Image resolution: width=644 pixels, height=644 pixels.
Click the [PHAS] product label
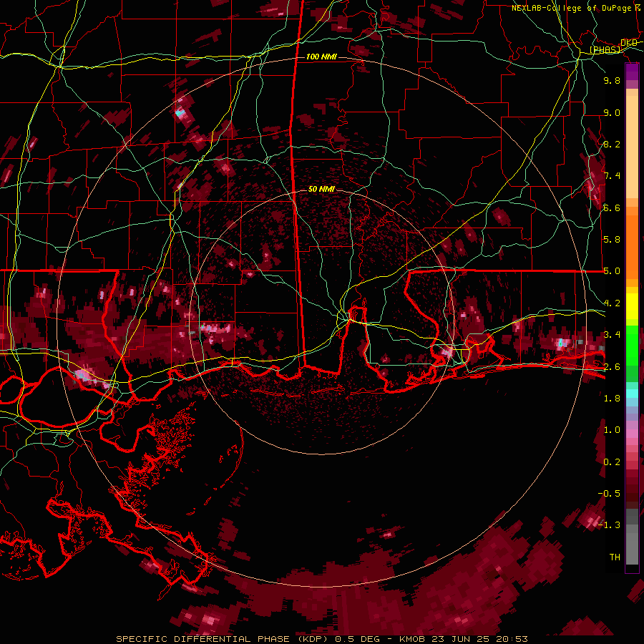tap(605, 50)
